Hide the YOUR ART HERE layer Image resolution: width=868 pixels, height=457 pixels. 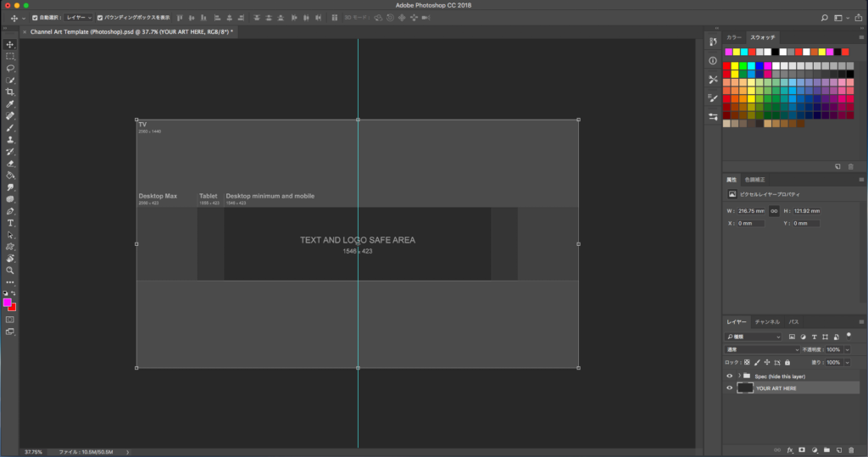(x=729, y=387)
